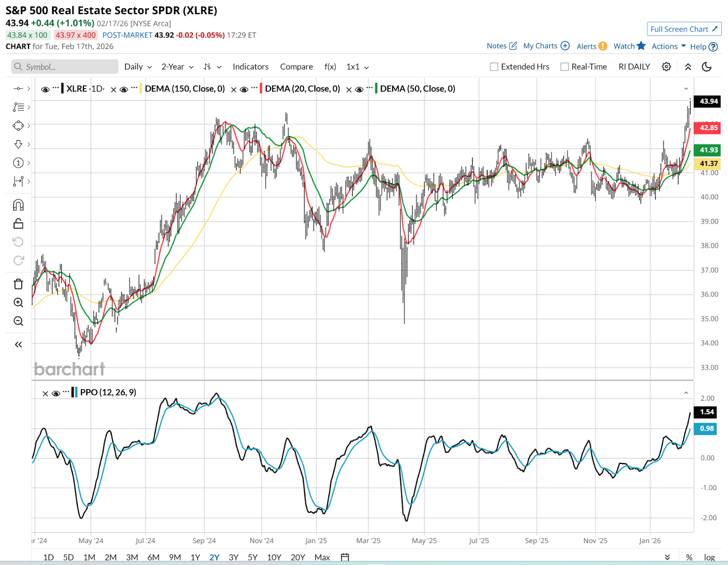Select the down arrow marker tool
728x565 pixels.
18,144
